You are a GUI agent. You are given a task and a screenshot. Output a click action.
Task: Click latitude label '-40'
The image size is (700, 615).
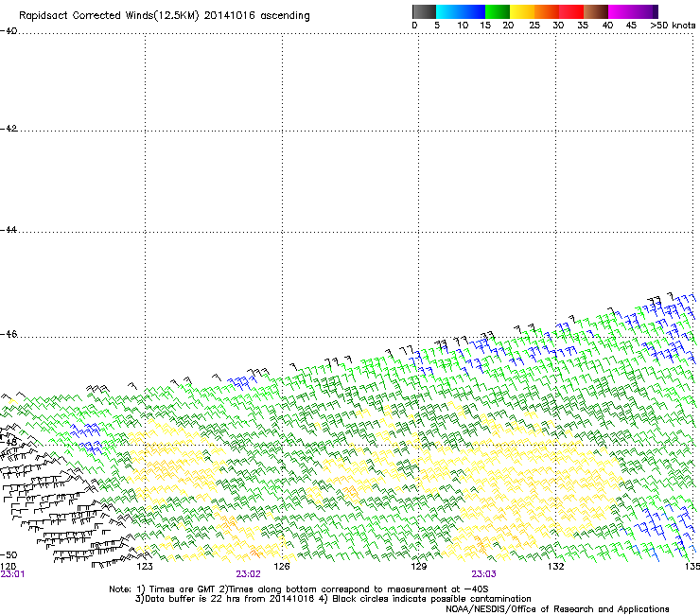point(9,31)
